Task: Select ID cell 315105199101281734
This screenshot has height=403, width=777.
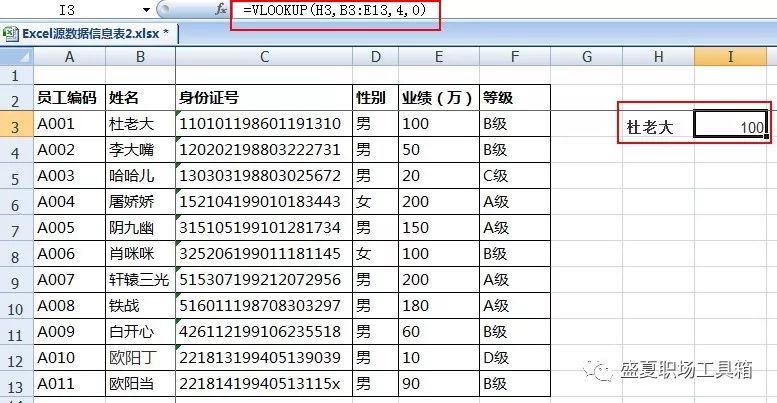Action: coord(264,228)
